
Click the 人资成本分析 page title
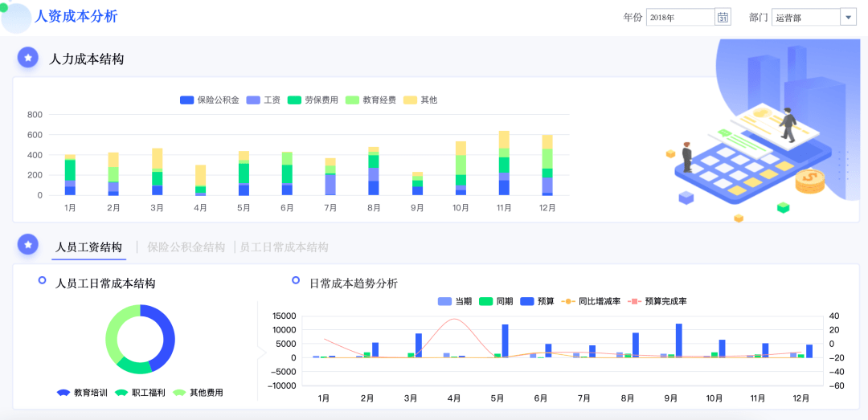(x=76, y=17)
